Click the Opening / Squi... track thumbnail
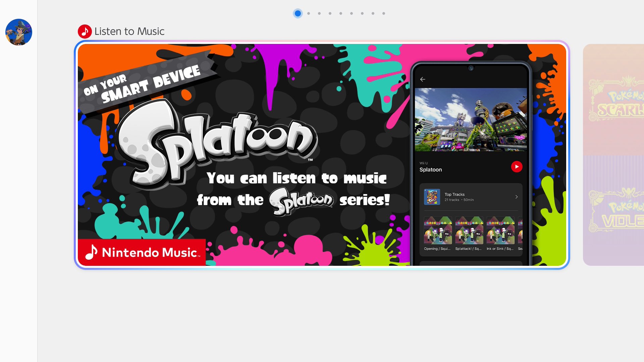The width and height of the screenshot is (644, 362). [x=438, y=230]
